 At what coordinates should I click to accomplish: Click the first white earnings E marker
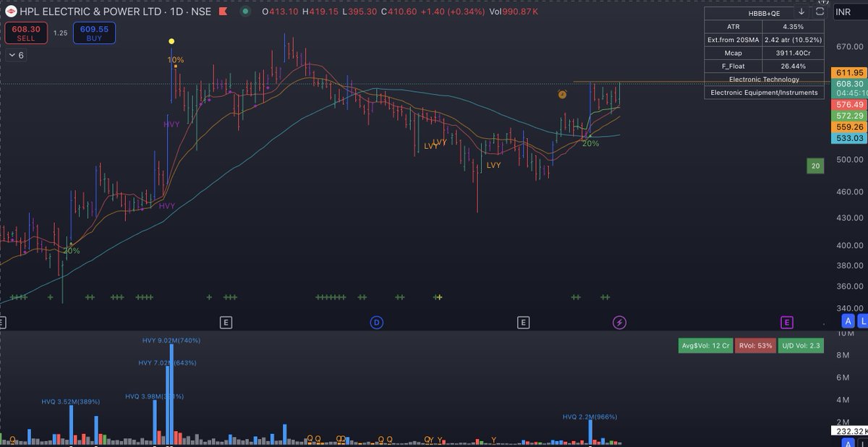[226, 322]
